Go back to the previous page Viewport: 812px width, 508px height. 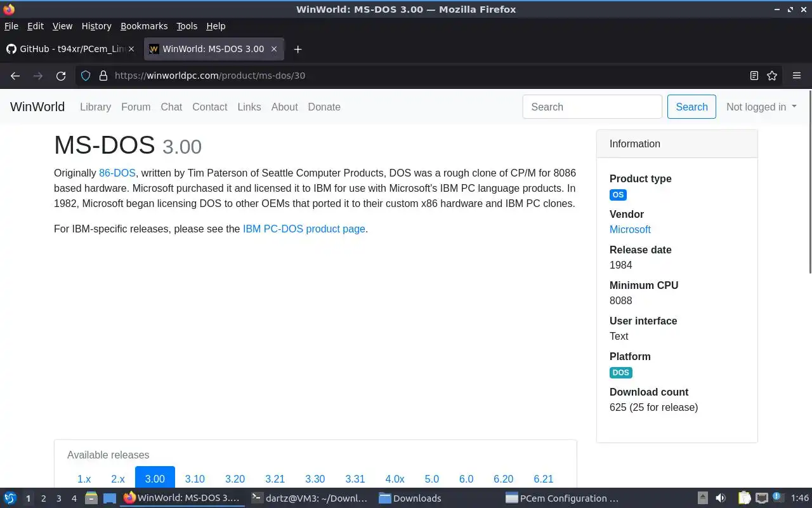[15, 76]
